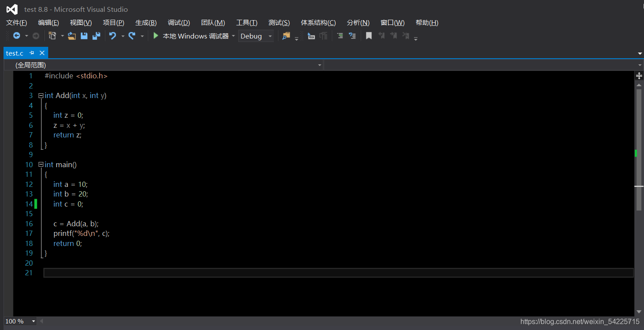Open toolbar overflow options after Find in Files
644x330 pixels.
(297, 39)
